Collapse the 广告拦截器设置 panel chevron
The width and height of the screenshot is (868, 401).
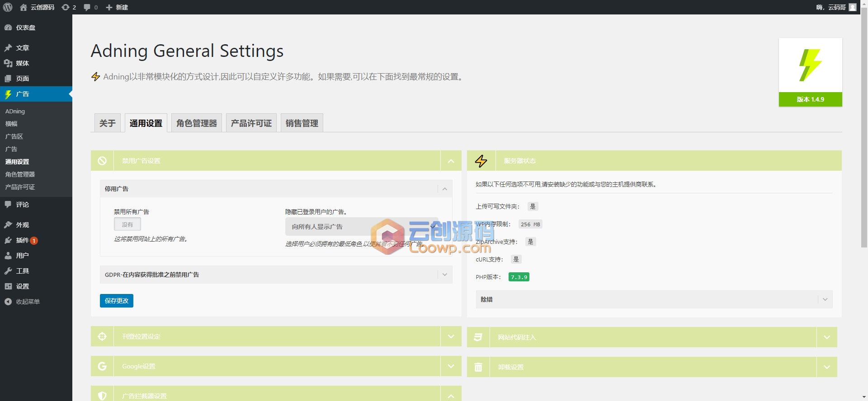point(451,396)
